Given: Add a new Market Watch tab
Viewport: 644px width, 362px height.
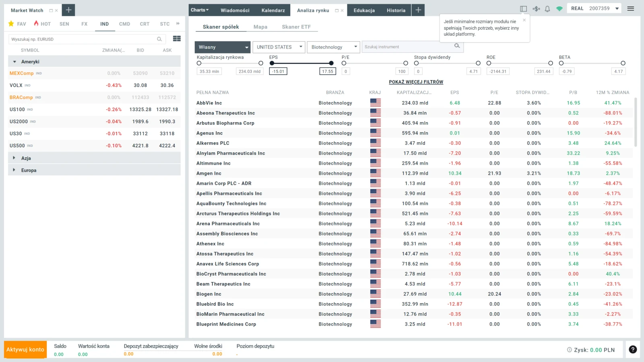Looking at the screenshot, I should (x=68, y=10).
